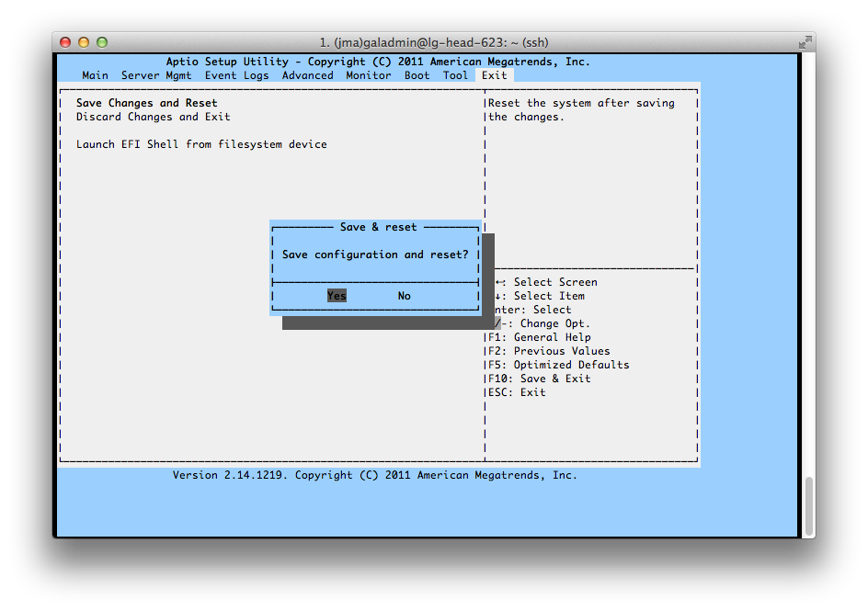Select the highlighted Exit tab
This screenshot has width=868, height=611.
(x=494, y=75)
